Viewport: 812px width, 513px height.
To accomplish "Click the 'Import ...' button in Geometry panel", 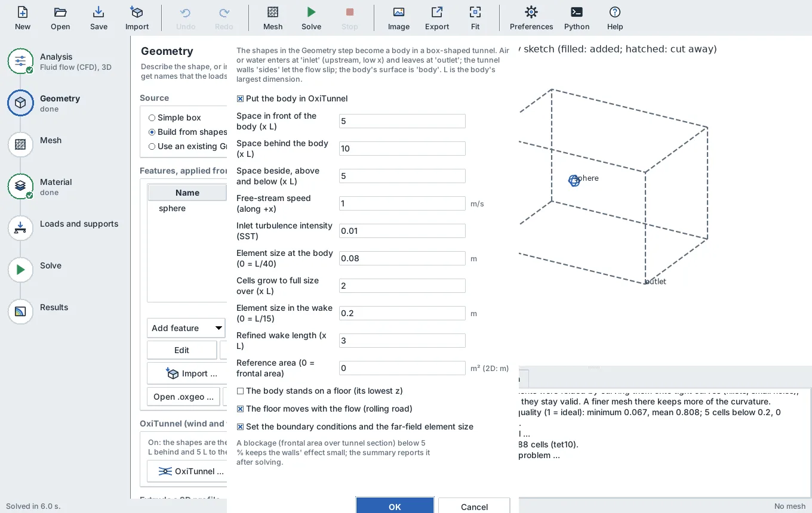I will tap(187, 373).
